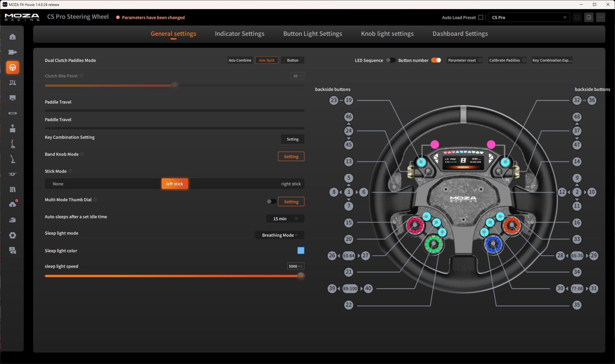Select Button clutch paddles mode

293,60
